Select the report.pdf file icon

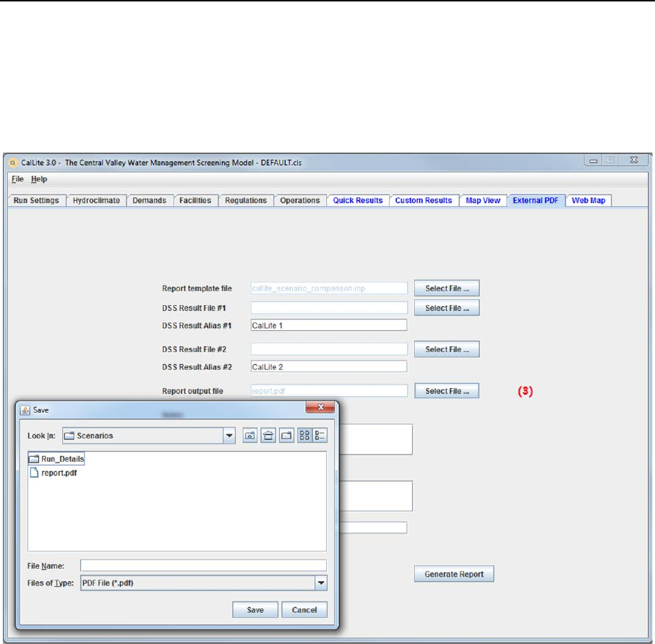click(34, 473)
